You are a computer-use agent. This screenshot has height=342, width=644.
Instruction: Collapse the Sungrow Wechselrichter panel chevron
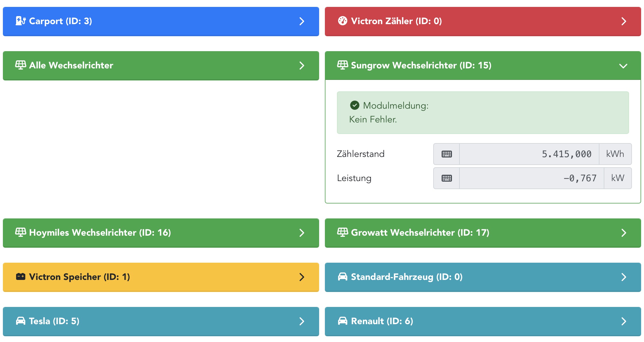(x=623, y=66)
